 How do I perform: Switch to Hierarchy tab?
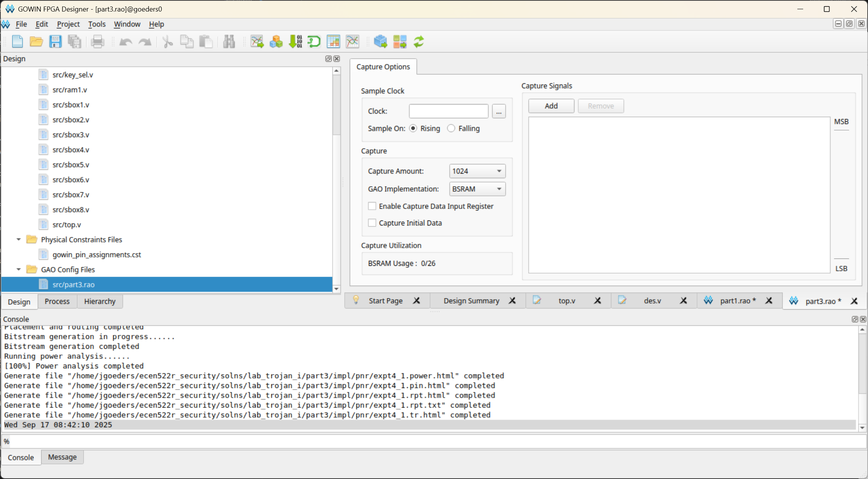[100, 302]
